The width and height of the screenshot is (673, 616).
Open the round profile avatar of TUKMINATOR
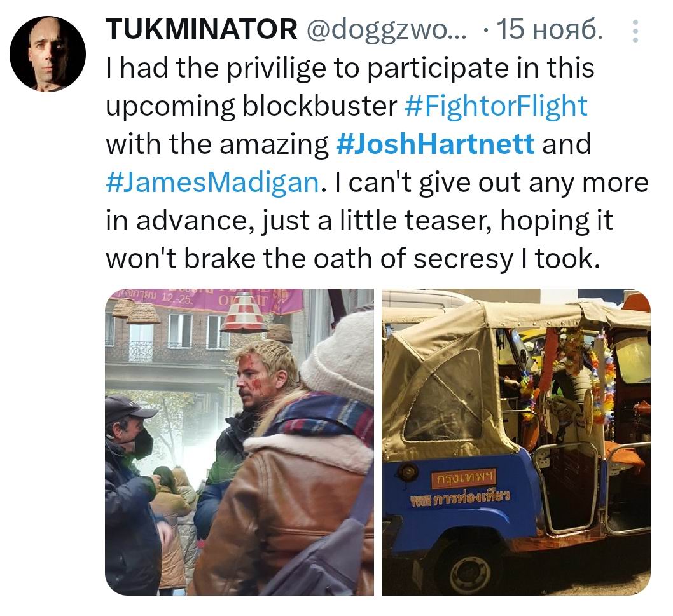pos(48,53)
